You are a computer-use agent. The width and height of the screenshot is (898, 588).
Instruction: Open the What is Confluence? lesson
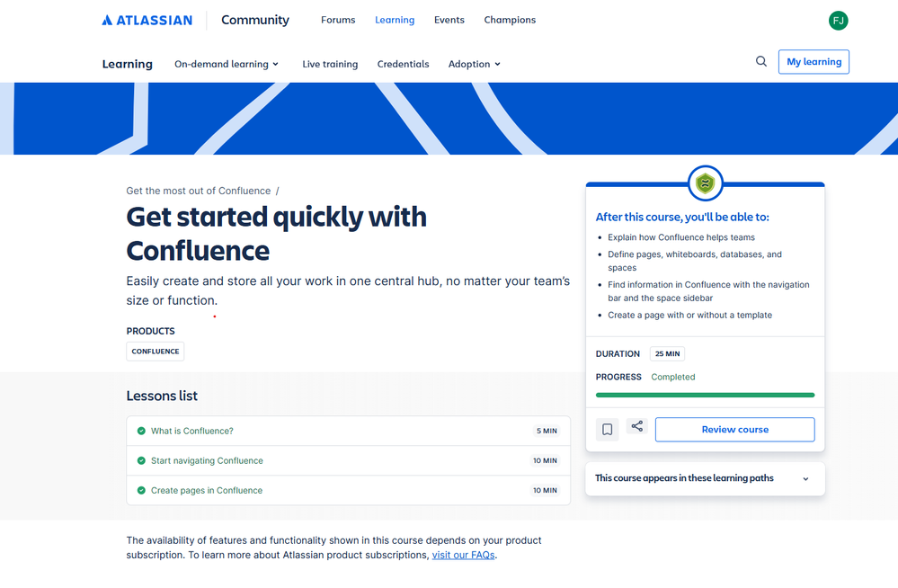(191, 431)
